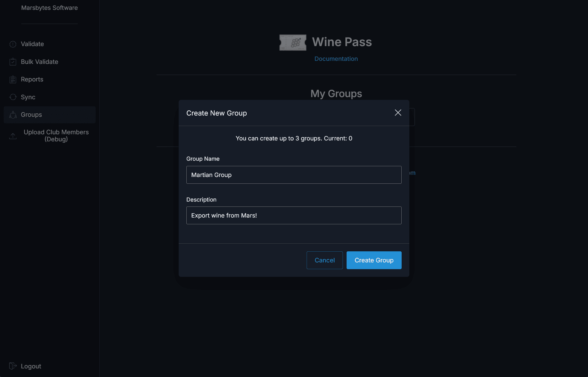Select the Validate info icon in sidebar
Viewport: 588px width, 377px height.
click(x=13, y=44)
